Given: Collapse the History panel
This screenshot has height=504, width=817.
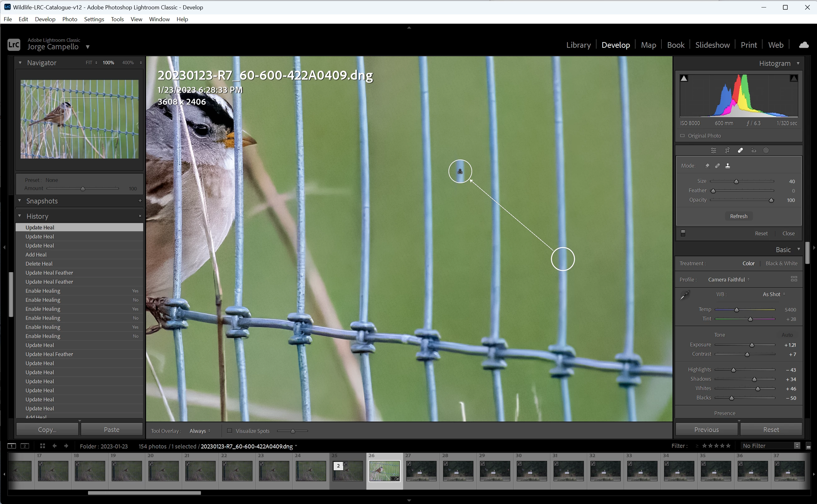Looking at the screenshot, I should [x=20, y=216].
